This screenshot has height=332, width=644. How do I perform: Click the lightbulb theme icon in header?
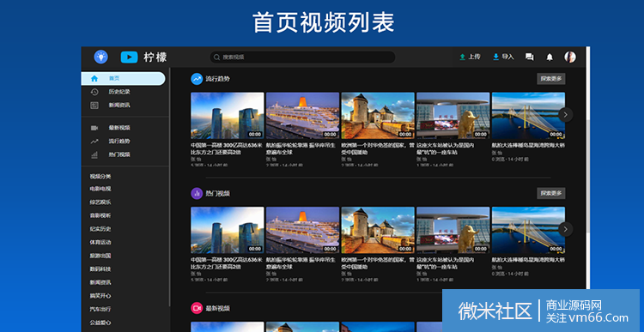click(x=100, y=57)
